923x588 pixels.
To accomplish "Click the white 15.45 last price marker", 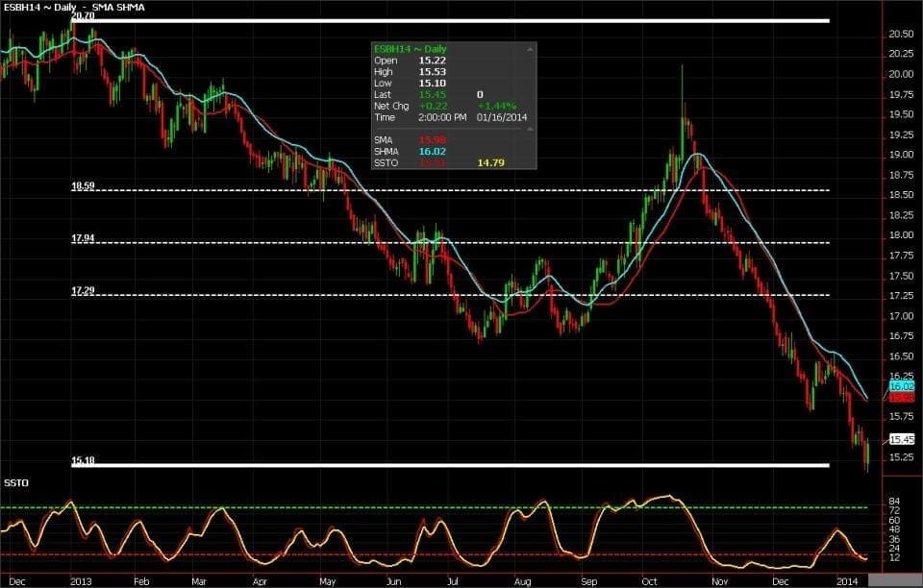I will click(x=901, y=439).
